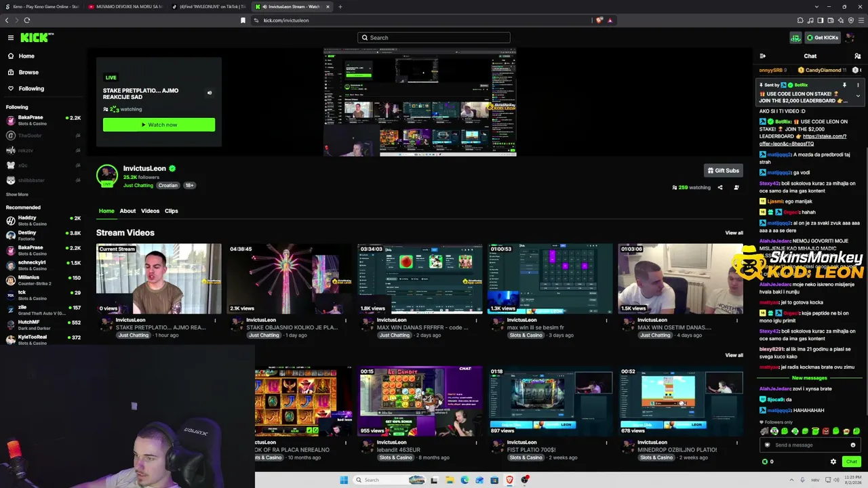
Task: Open options for lebandit 463EUR clip
Action: 477,443
